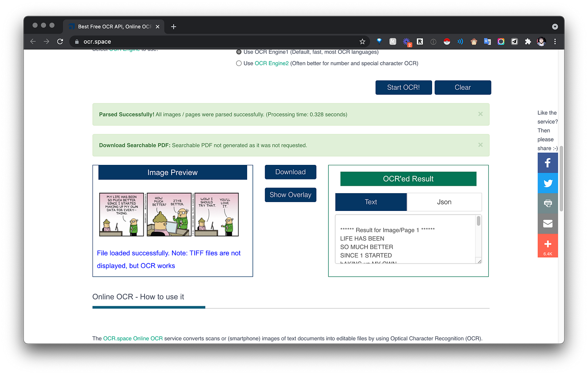Open the Chrome three-dot menu
This screenshot has width=588, height=375.
[x=555, y=42]
